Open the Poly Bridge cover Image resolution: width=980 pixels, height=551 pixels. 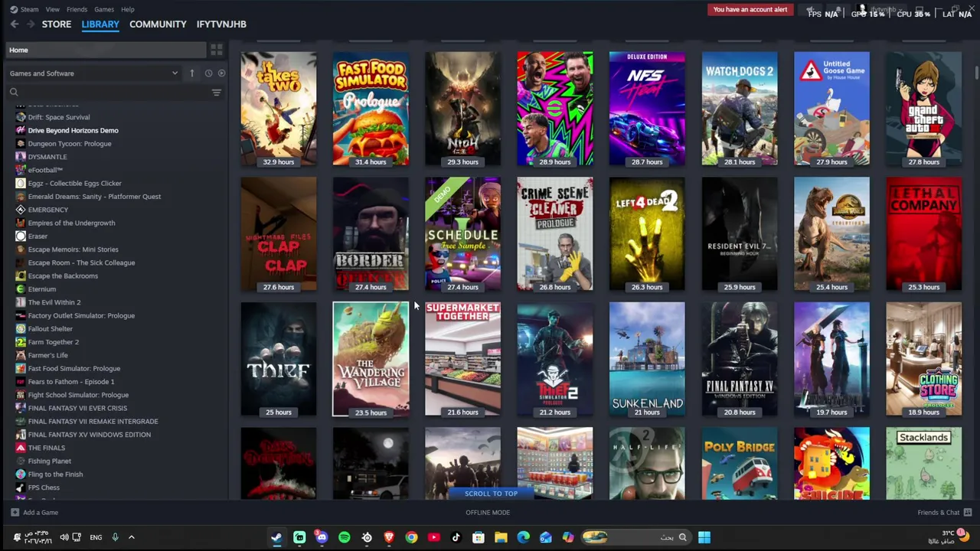[x=740, y=464]
